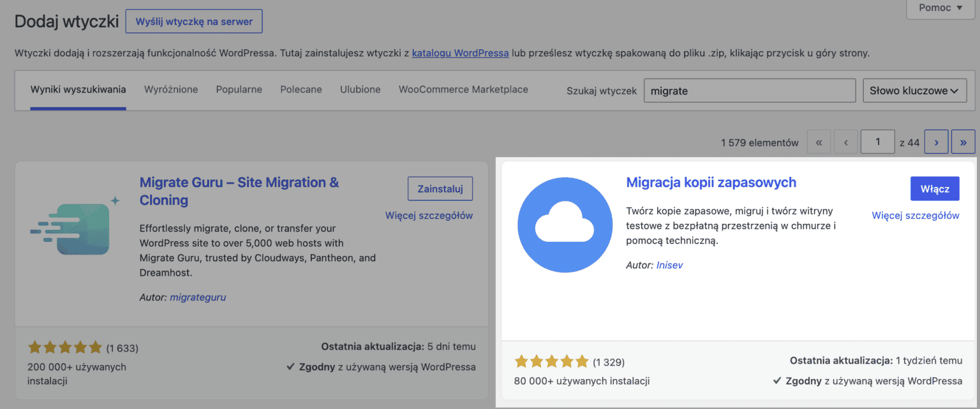Go to next results page
The width and height of the screenshot is (980, 409).
[x=936, y=142]
